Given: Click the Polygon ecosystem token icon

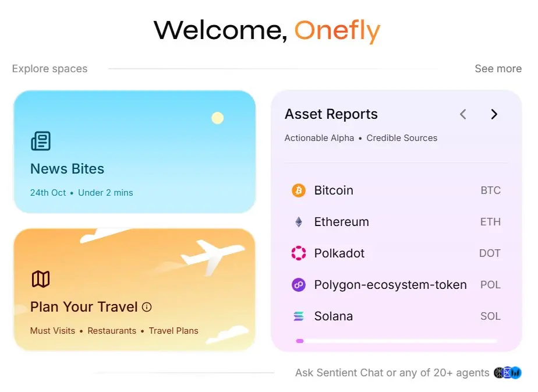Looking at the screenshot, I should 298,285.
